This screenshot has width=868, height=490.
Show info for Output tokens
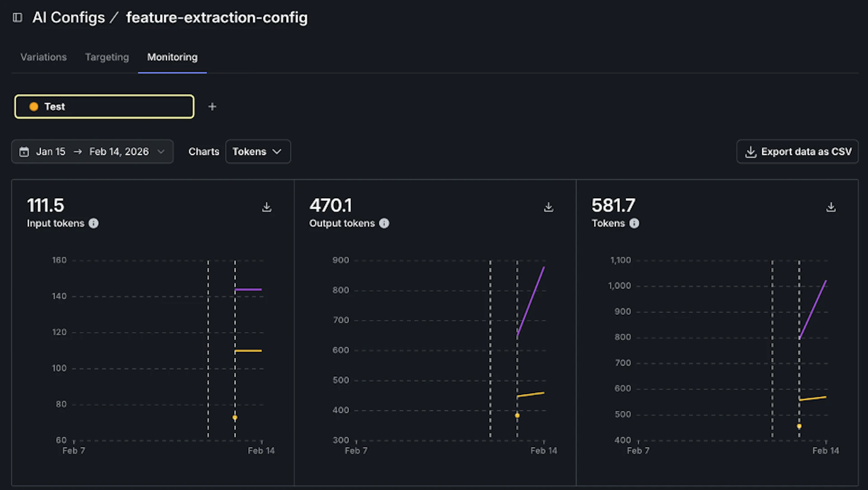pos(384,224)
